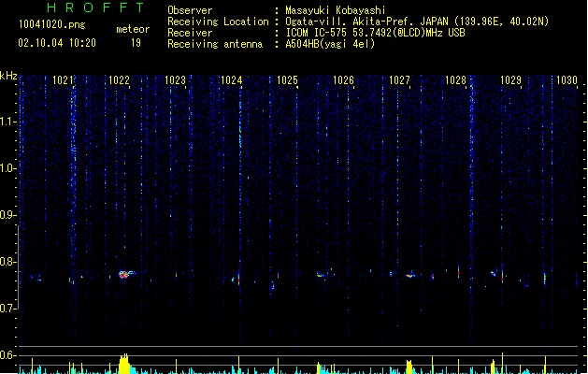Click the 1023 time marker
This screenshot has height=374, width=588.
point(175,80)
